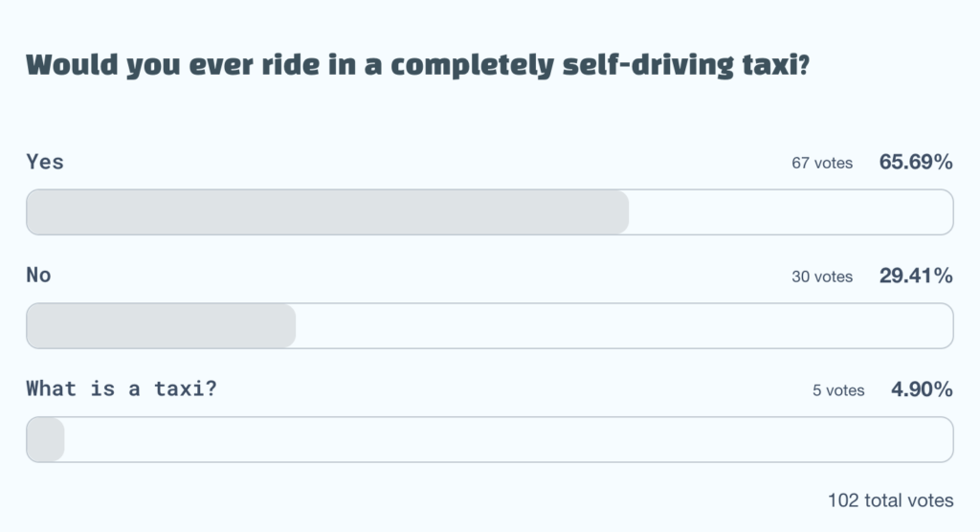Click the empty portion of the No bar
980x532 pixels.
coord(623,326)
